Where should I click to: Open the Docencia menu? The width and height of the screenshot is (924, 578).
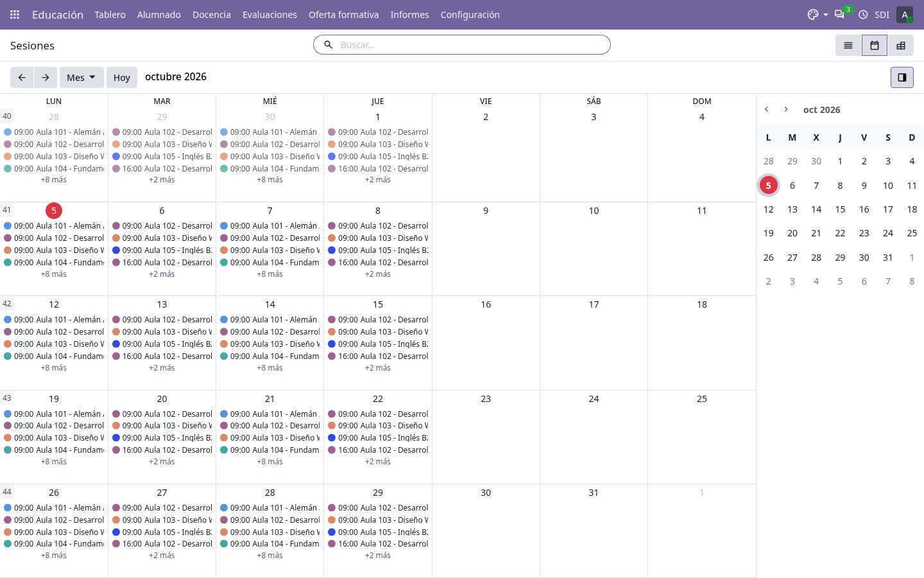click(x=212, y=14)
